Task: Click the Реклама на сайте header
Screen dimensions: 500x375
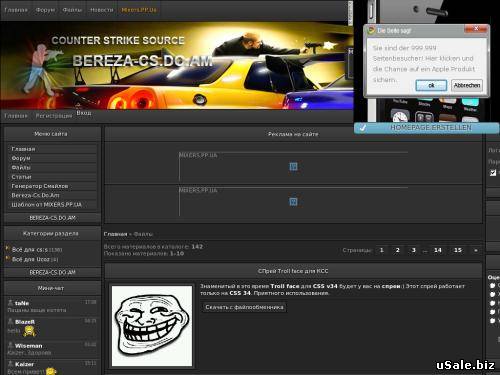Action: [293, 134]
